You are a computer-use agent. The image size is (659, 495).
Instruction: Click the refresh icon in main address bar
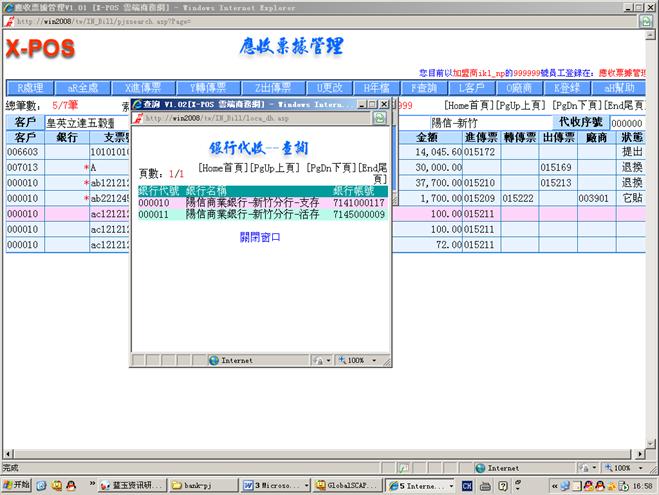click(647, 19)
